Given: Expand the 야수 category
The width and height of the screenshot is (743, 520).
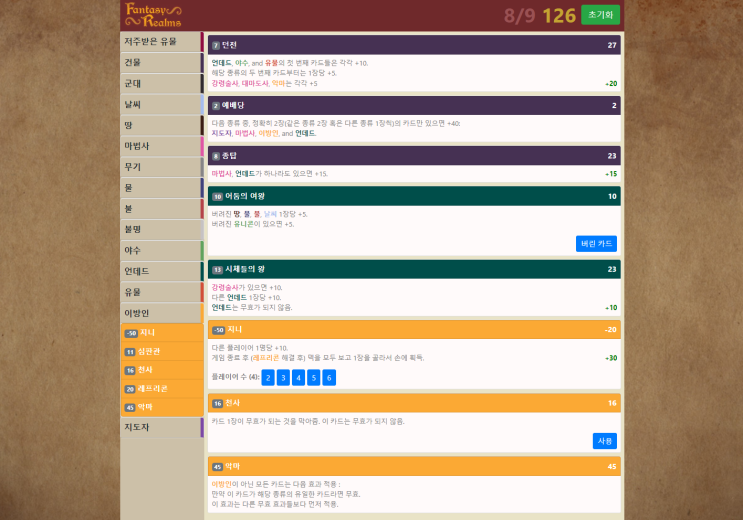Looking at the screenshot, I should pos(162,250).
